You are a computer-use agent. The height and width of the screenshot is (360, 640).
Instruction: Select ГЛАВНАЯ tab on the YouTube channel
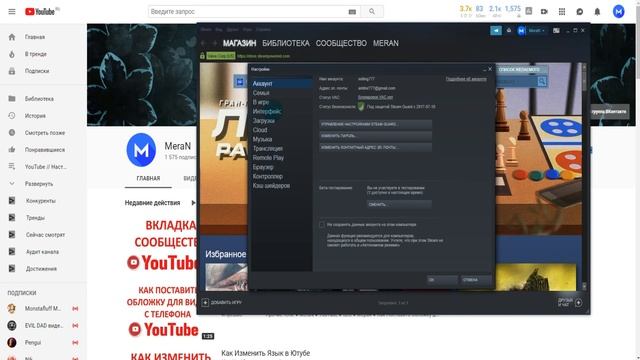click(148, 178)
